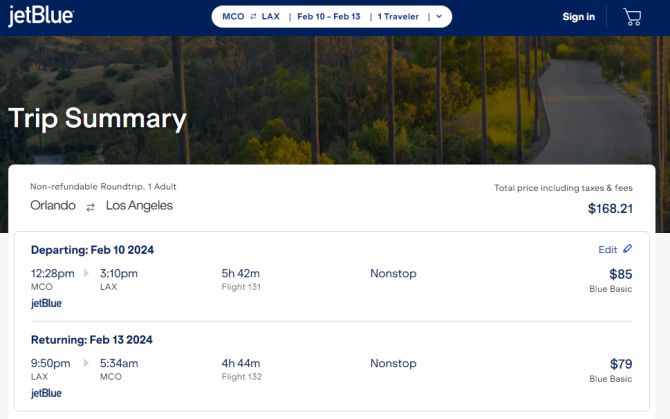Expand the search summary dropdown chevron

point(439,17)
